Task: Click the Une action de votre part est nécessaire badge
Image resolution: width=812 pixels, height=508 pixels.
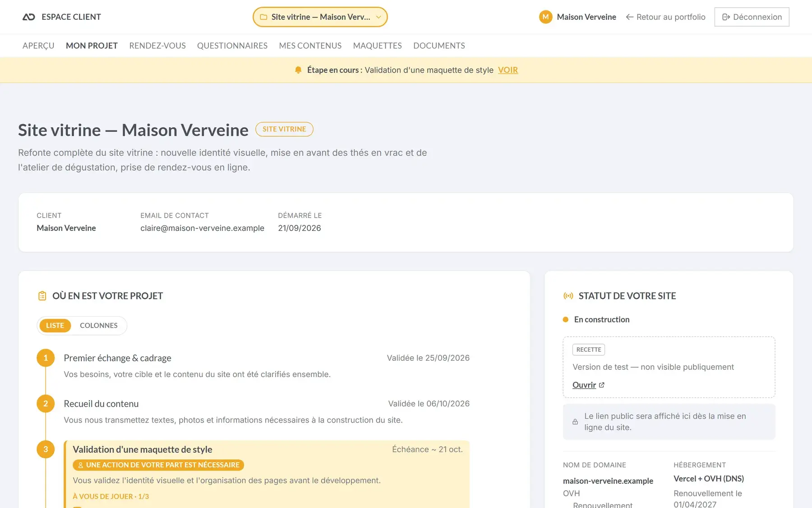Action: pos(158,465)
